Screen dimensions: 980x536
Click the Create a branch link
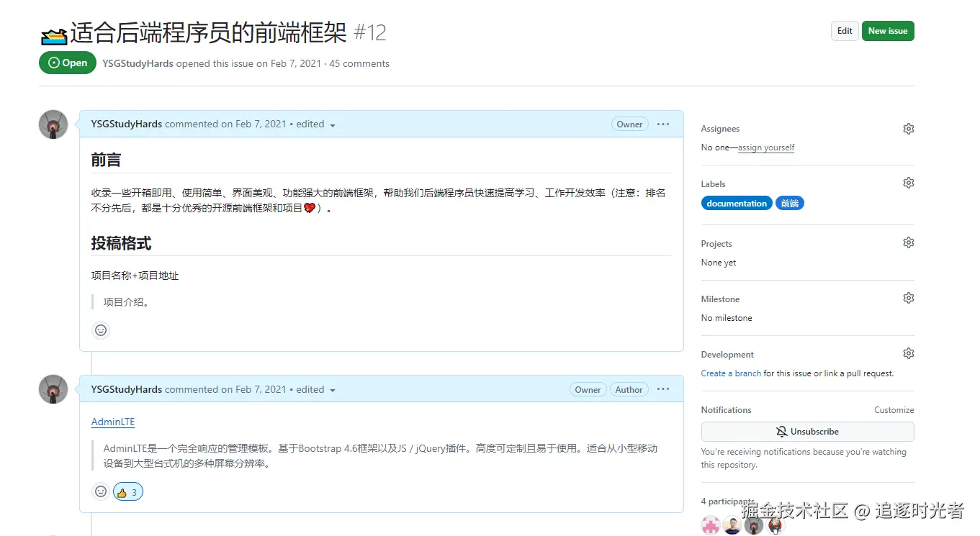(x=731, y=373)
